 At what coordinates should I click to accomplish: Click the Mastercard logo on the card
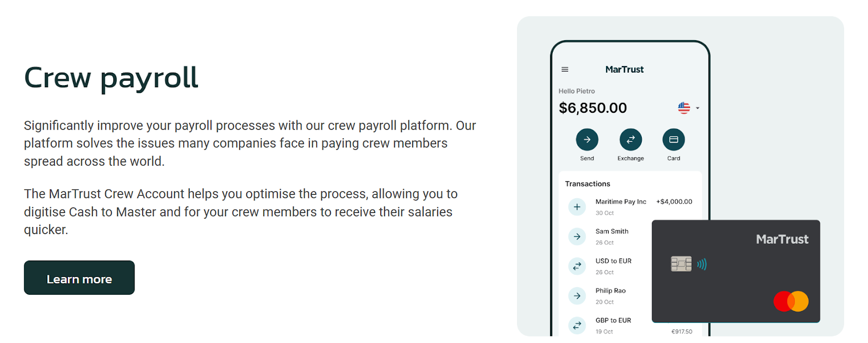[791, 301]
